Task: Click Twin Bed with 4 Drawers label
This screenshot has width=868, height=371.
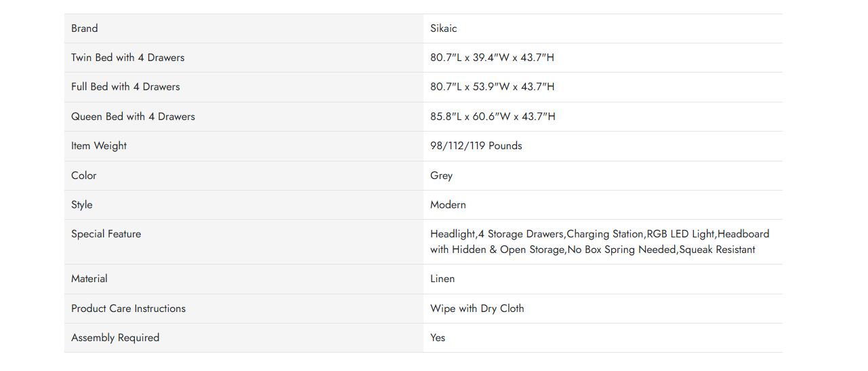Action: click(128, 58)
